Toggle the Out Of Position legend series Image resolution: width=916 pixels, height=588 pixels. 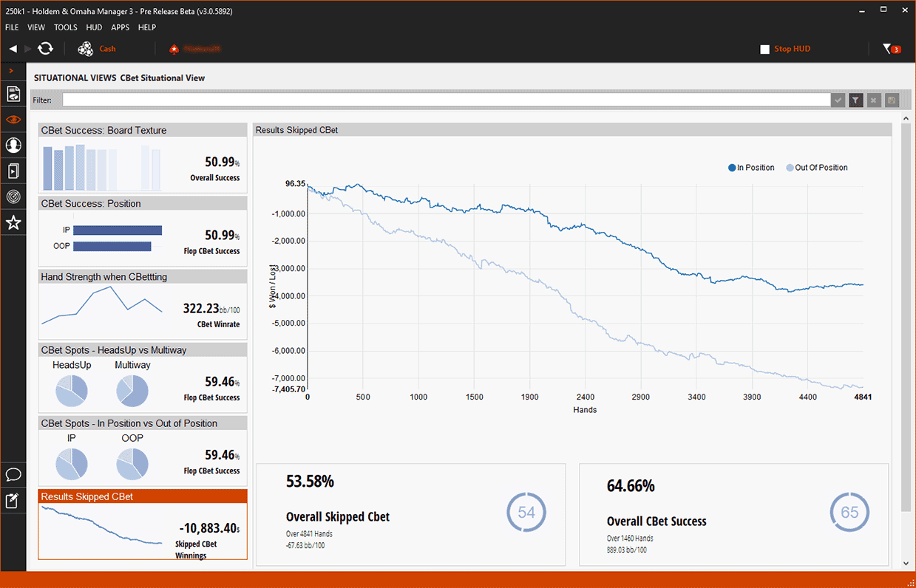pos(816,168)
